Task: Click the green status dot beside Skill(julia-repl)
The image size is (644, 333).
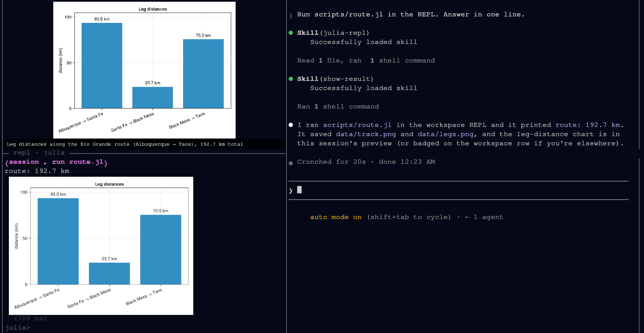Action: coord(291,33)
